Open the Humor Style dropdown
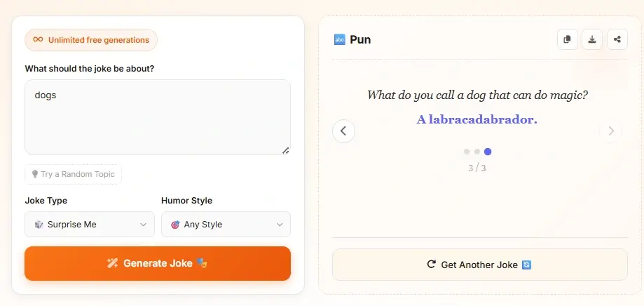This screenshot has height=306, width=644. tap(225, 225)
